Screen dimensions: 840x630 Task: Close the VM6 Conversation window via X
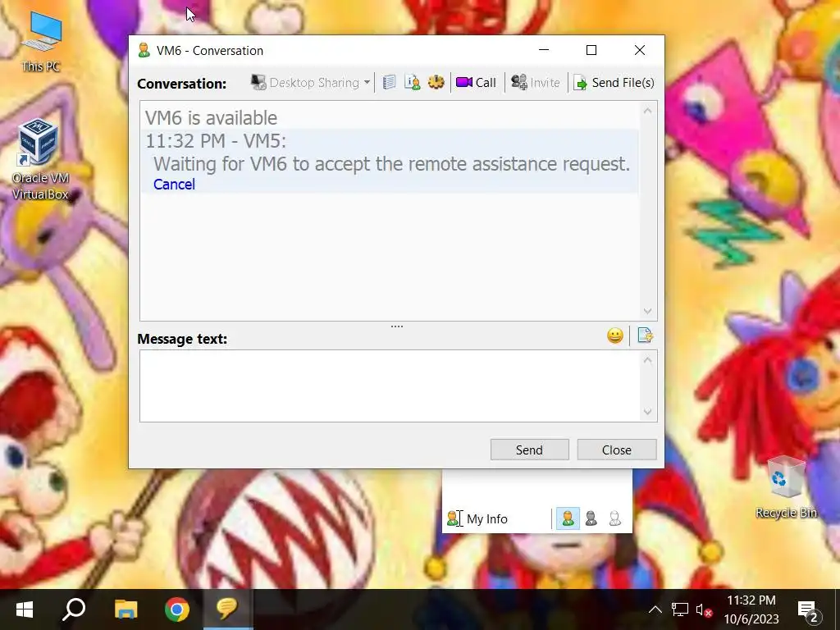pos(640,50)
